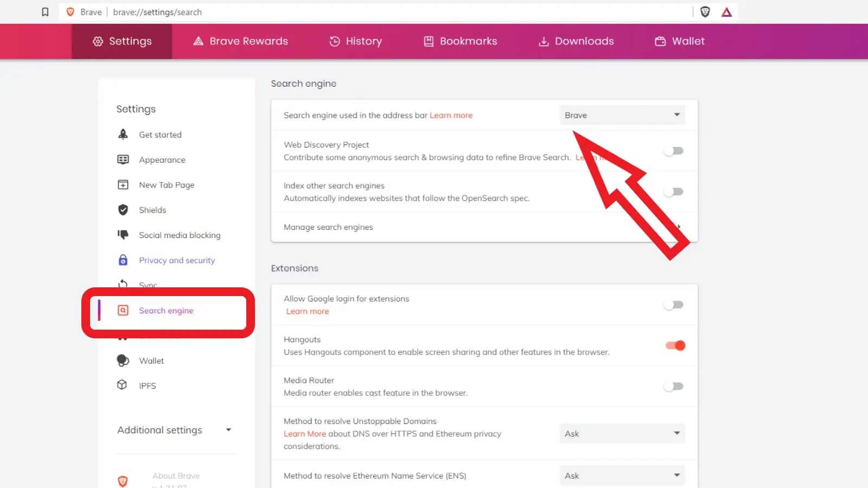Click the IPFS cube icon
The width and height of the screenshot is (868, 488).
pyautogui.click(x=122, y=385)
